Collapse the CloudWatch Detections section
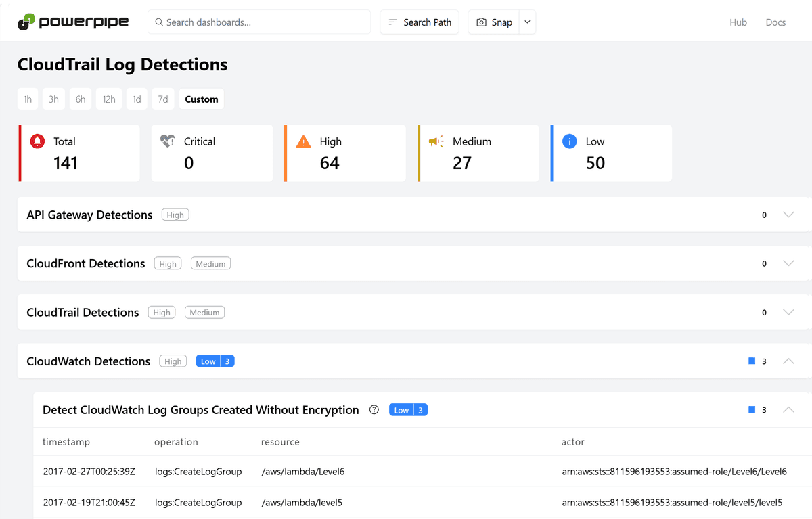The image size is (812, 519). 788,361
